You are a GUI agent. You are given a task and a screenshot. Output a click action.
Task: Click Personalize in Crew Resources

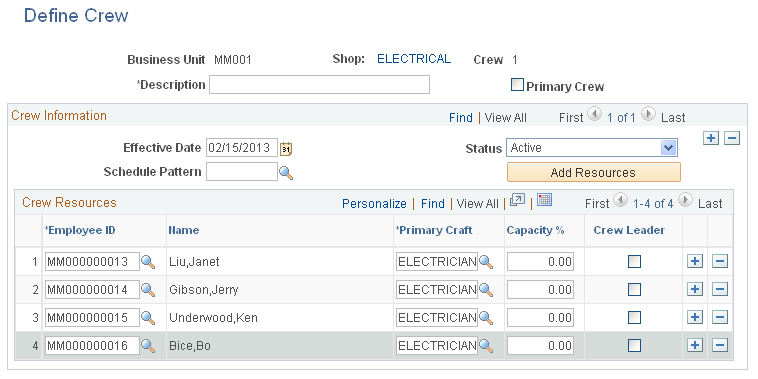point(374,204)
